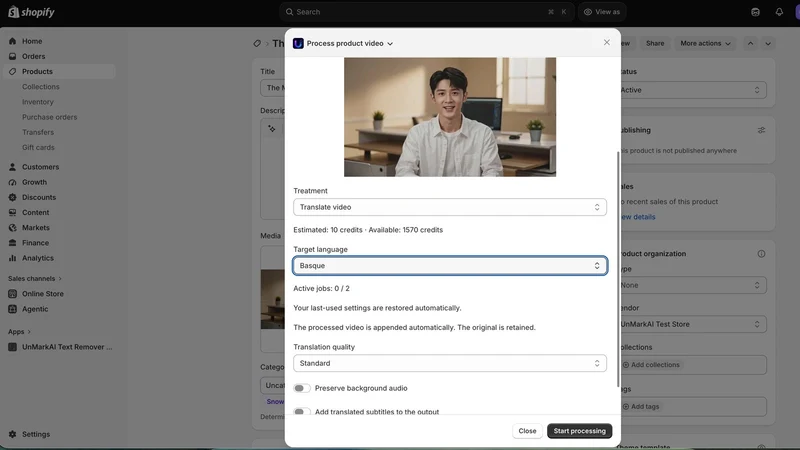Click the Discounts icon
Screen dimensions: 800x450
coord(13,197)
